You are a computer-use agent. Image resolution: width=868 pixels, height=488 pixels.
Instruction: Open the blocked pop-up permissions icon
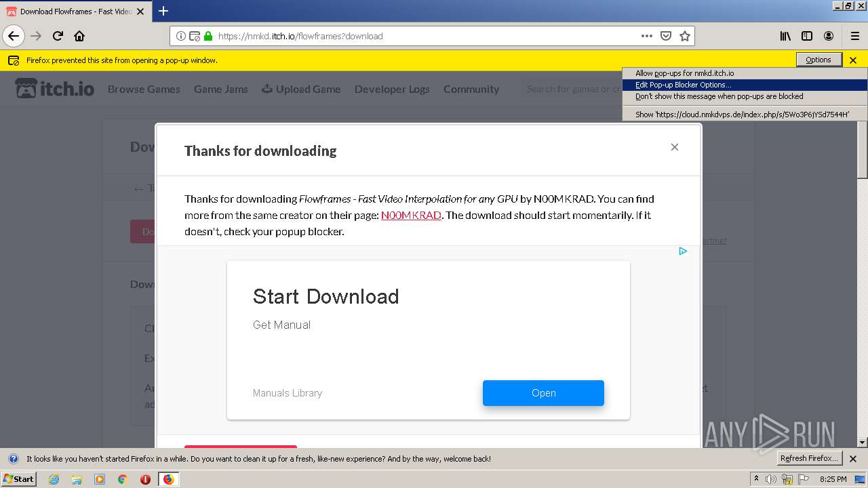tap(195, 36)
